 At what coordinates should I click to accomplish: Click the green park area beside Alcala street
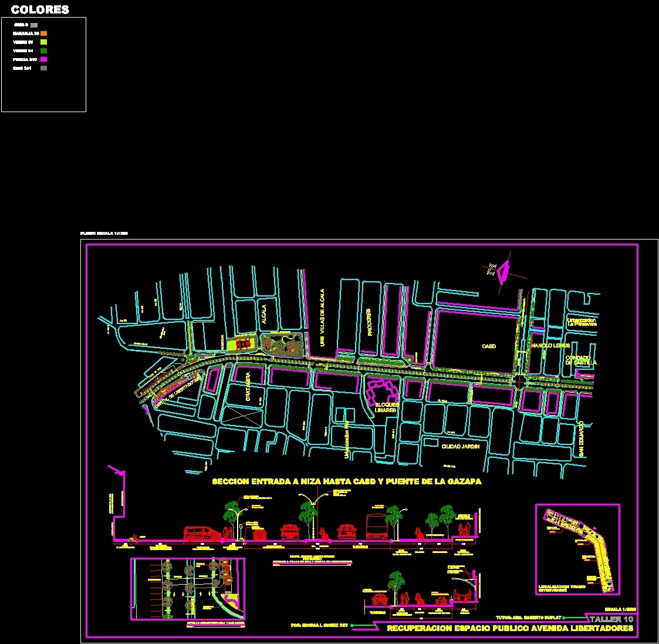pyautogui.click(x=282, y=343)
